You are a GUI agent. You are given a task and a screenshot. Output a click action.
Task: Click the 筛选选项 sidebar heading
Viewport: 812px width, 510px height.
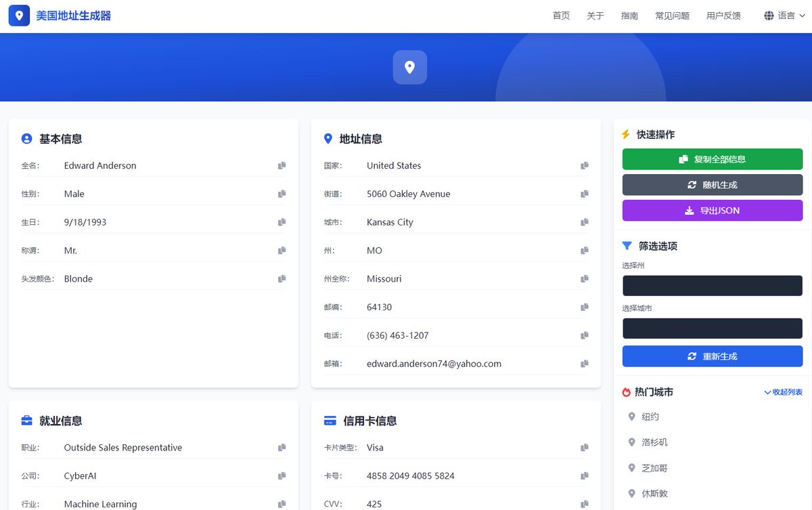click(658, 246)
